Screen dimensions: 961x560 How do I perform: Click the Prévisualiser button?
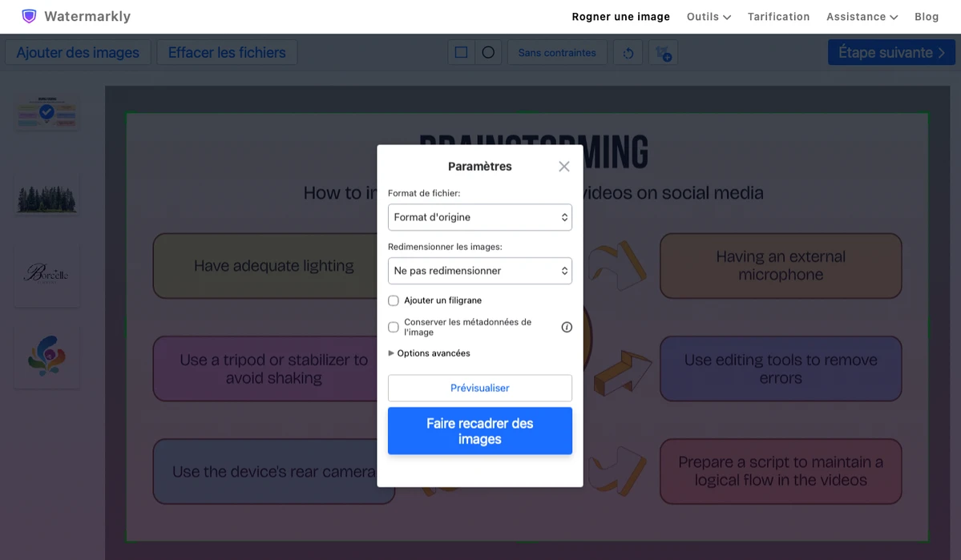(x=480, y=388)
